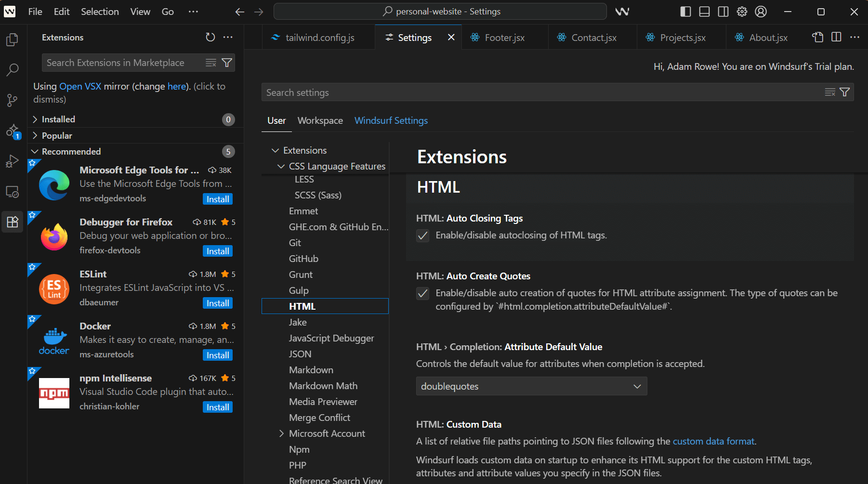This screenshot has height=484, width=868.
Task: Install the ESLint extension
Action: [x=218, y=303]
